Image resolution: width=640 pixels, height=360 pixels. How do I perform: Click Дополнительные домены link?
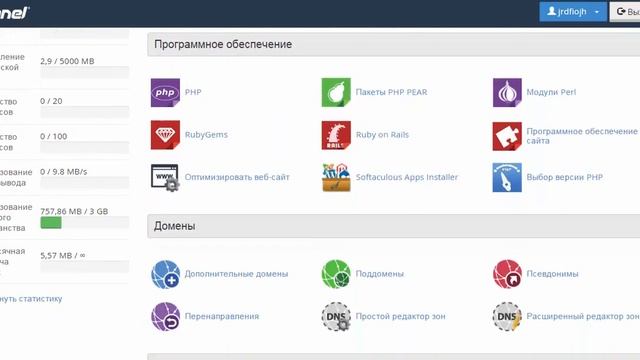click(236, 274)
